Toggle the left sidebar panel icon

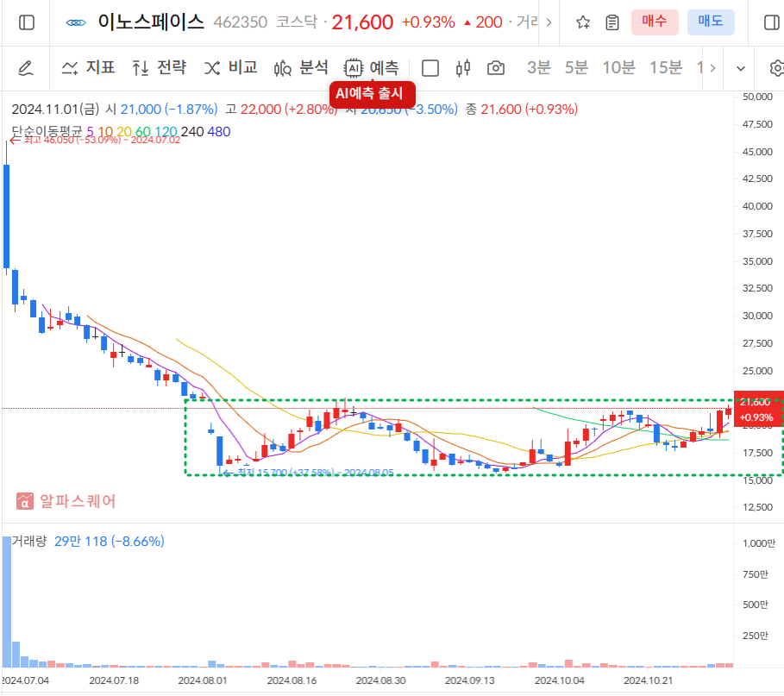pyautogui.click(x=27, y=23)
